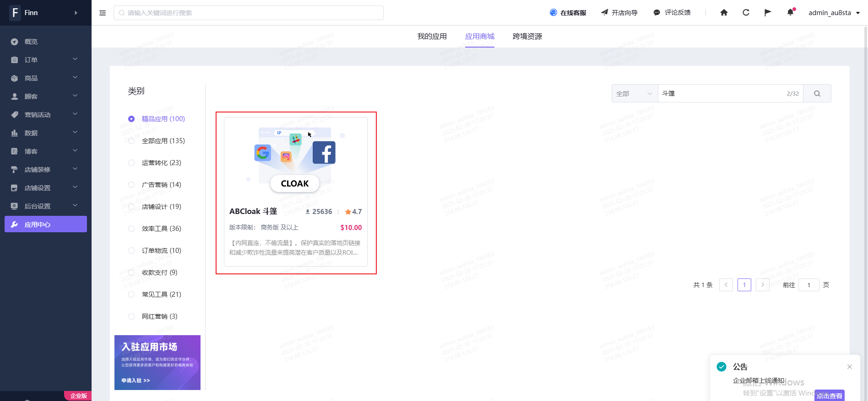Click the home icon in top bar
This screenshot has height=401, width=868.
[x=724, y=13]
